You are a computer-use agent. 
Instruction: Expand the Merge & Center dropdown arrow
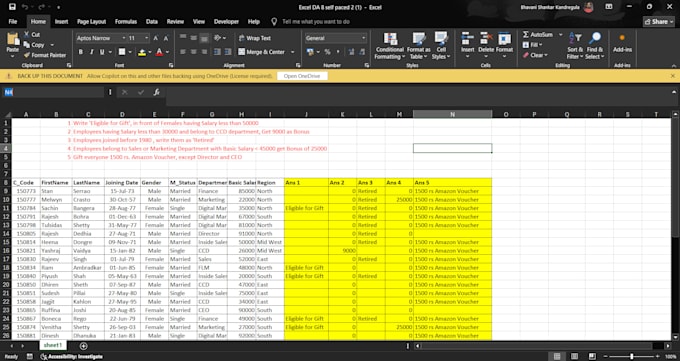(x=292, y=52)
